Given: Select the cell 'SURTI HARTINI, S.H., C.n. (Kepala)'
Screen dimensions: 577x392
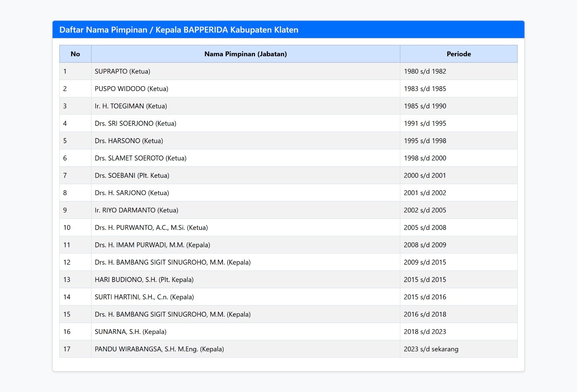Looking at the screenshot, I should tap(246, 297).
